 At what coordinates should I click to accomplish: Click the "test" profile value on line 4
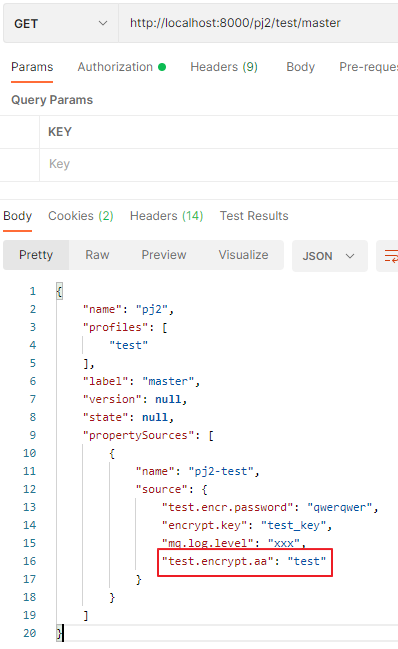pyautogui.click(x=128, y=345)
